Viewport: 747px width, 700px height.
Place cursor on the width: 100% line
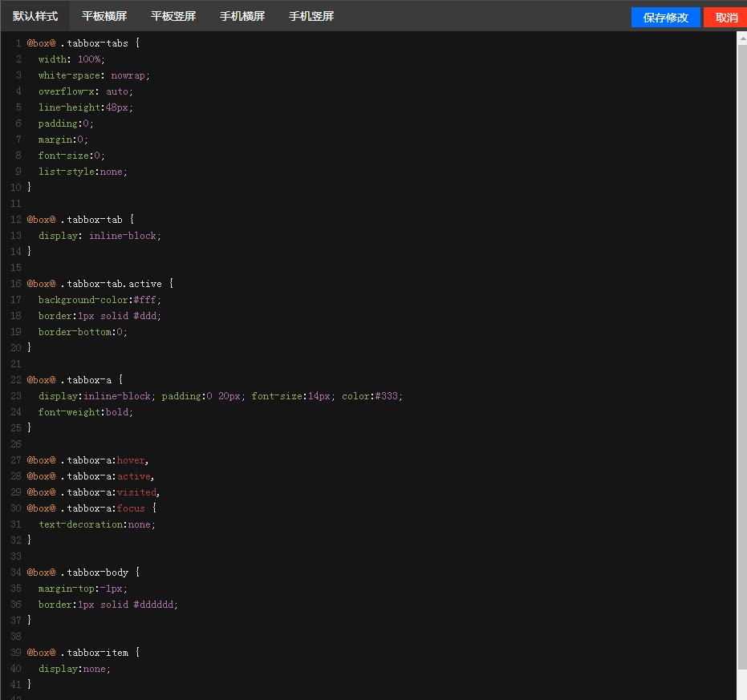point(71,59)
